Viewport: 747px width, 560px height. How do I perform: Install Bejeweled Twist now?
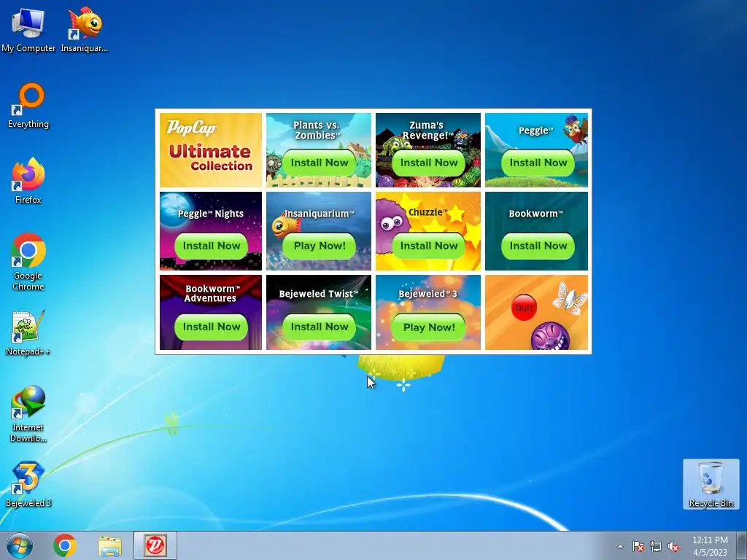click(320, 327)
